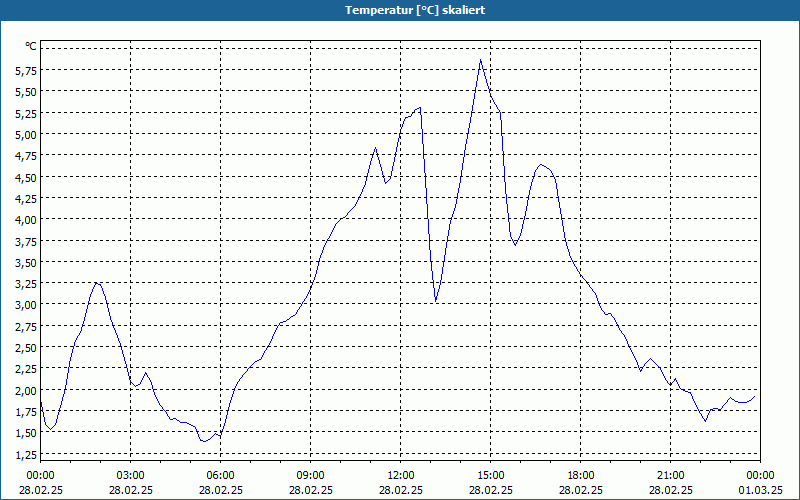Image resolution: width=800 pixels, height=500 pixels.
Task: Click the curve's sharp dip after 12:00
Action: point(436,301)
